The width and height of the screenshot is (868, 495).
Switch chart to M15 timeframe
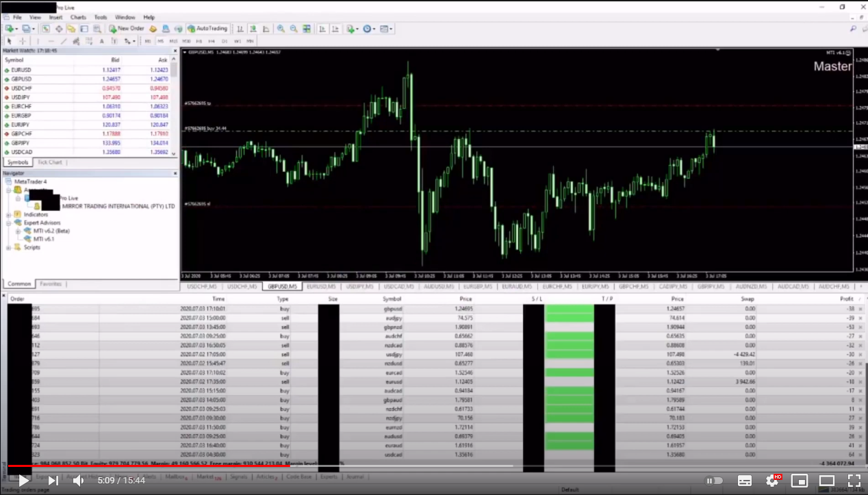tap(174, 41)
